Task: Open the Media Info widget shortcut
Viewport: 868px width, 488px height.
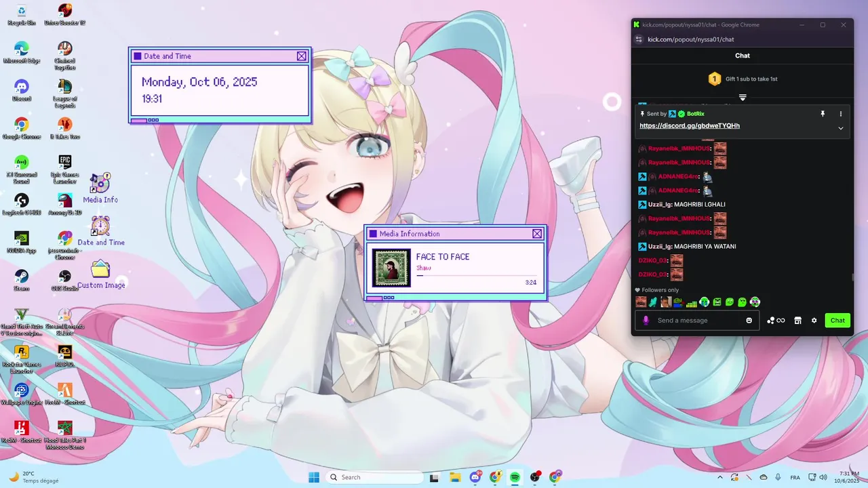Action: pyautogui.click(x=100, y=188)
